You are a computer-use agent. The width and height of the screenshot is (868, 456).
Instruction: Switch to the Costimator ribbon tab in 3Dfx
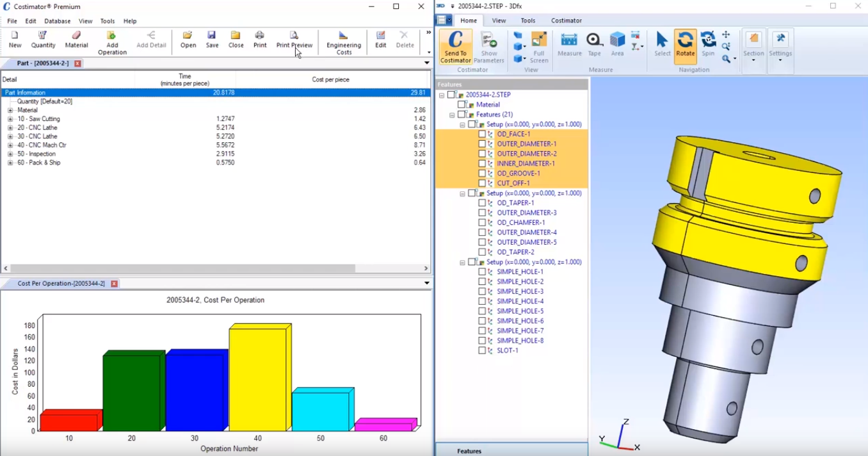[x=567, y=20]
